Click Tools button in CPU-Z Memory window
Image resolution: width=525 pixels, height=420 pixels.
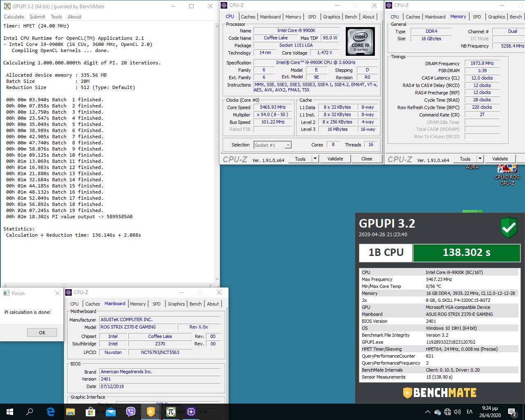(465, 159)
